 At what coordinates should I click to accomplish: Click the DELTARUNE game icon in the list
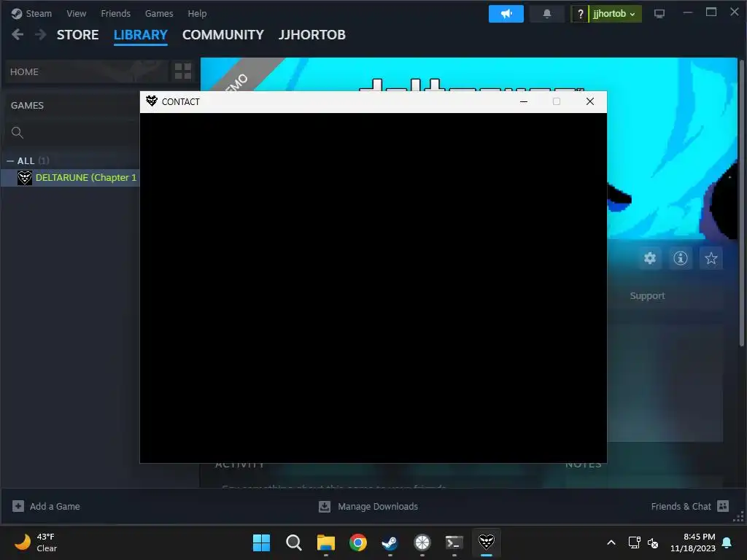pos(25,178)
